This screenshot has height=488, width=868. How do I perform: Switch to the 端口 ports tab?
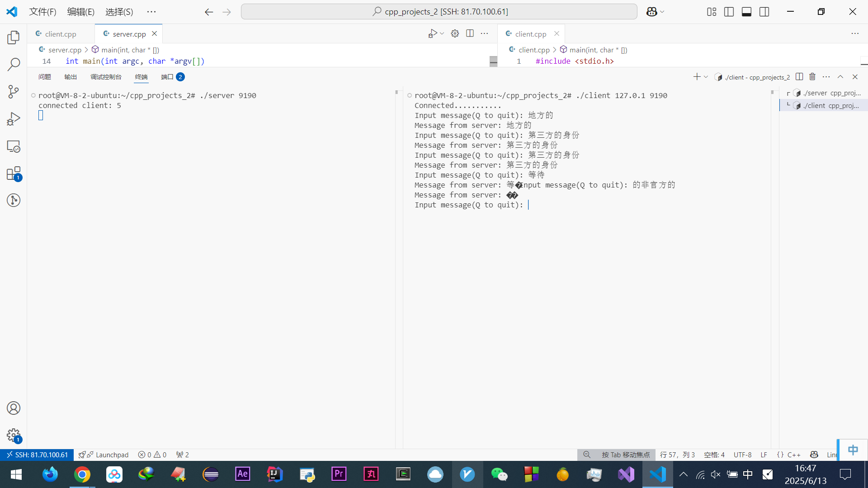[x=167, y=77]
